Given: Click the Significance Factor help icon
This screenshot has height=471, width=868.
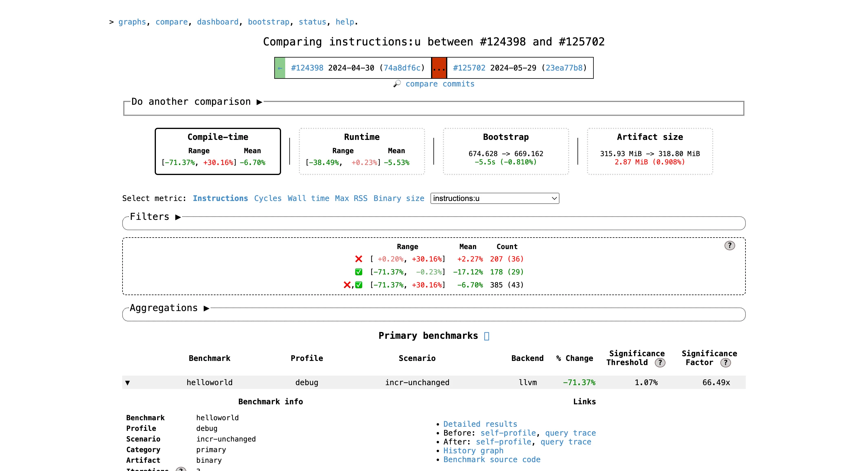Looking at the screenshot, I should [x=725, y=363].
